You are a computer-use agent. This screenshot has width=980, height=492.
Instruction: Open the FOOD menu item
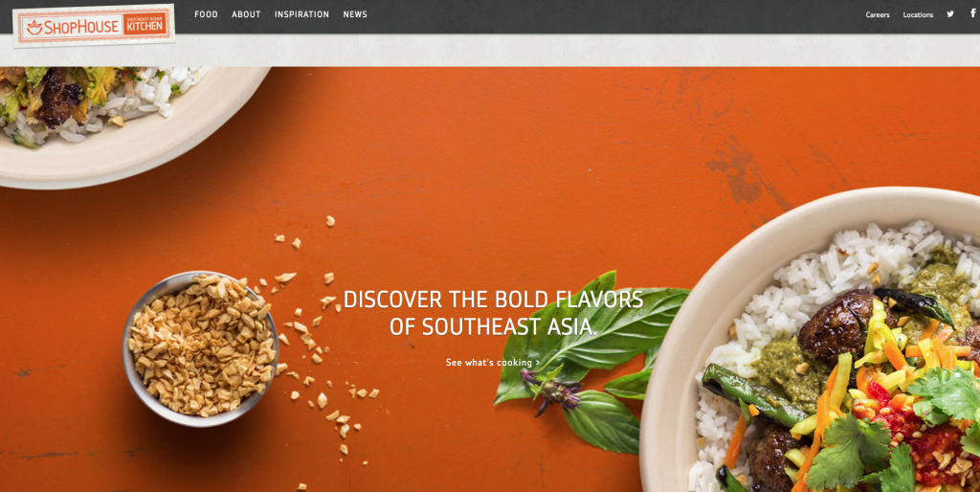207,14
